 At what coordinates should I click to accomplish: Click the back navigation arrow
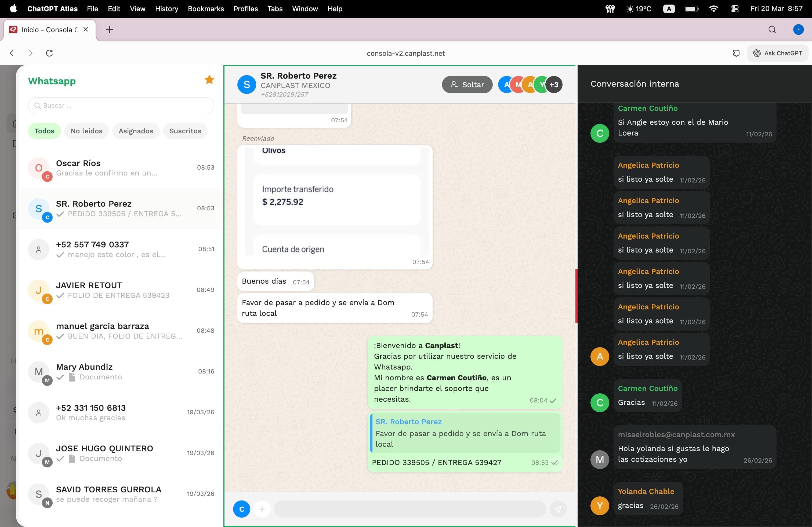click(x=12, y=53)
